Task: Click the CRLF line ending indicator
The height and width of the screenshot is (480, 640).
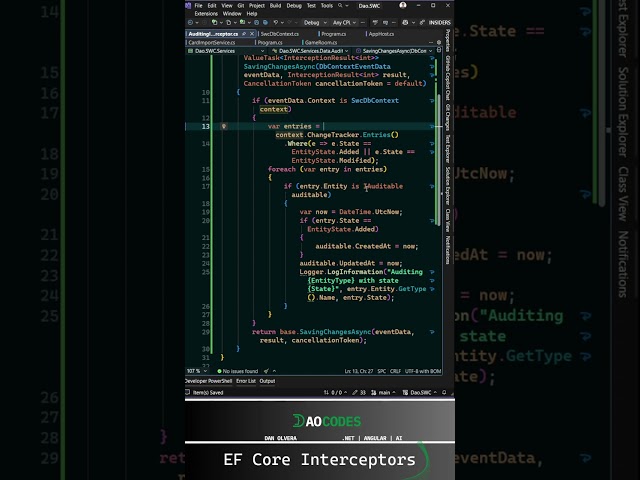Action: [x=395, y=371]
